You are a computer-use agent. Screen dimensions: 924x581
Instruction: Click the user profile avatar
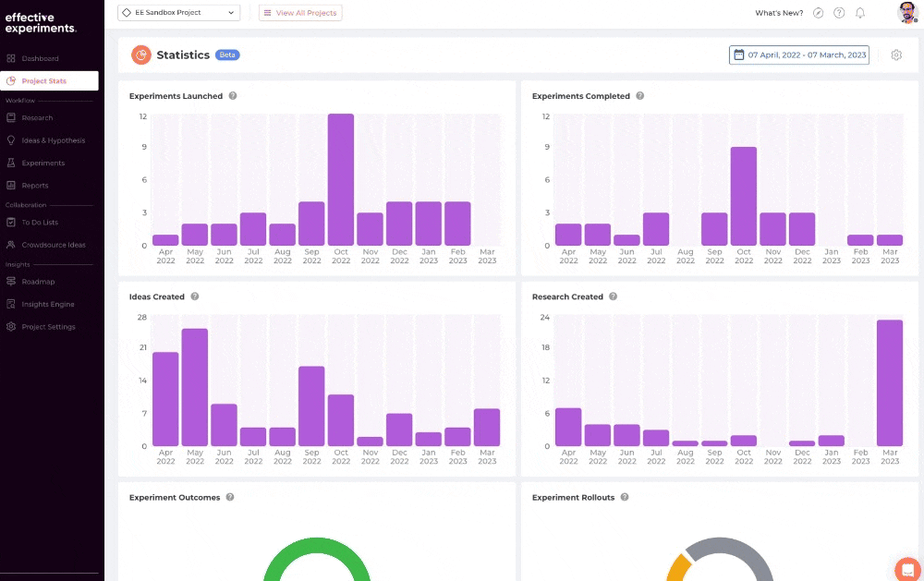pos(907,12)
